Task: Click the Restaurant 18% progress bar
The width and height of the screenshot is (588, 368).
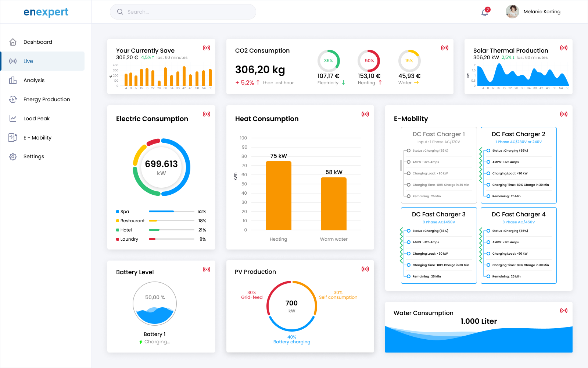Action: coord(172,221)
